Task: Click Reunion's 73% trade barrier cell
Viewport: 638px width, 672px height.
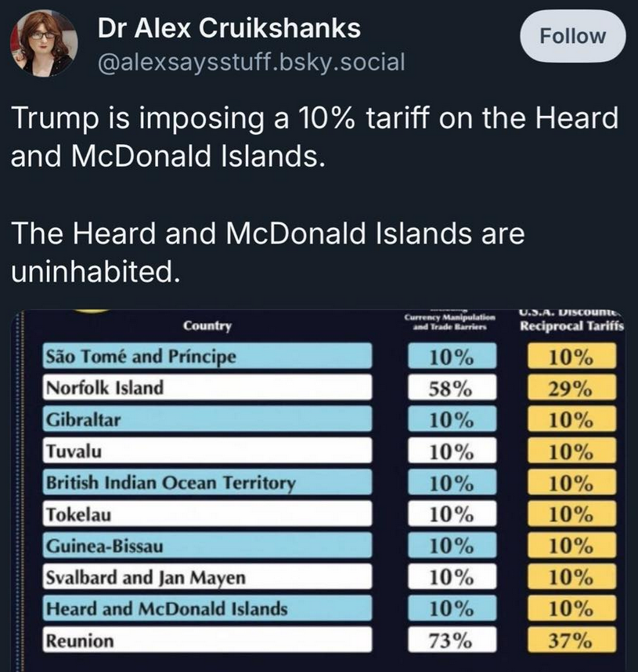Action: (x=451, y=641)
